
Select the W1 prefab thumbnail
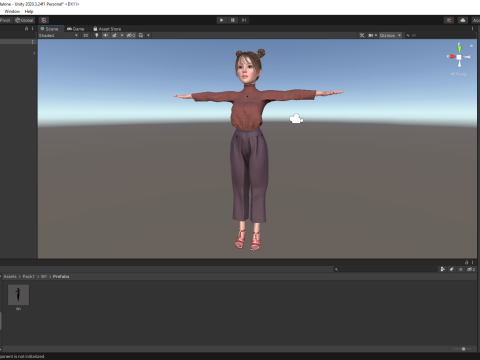pos(18,295)
